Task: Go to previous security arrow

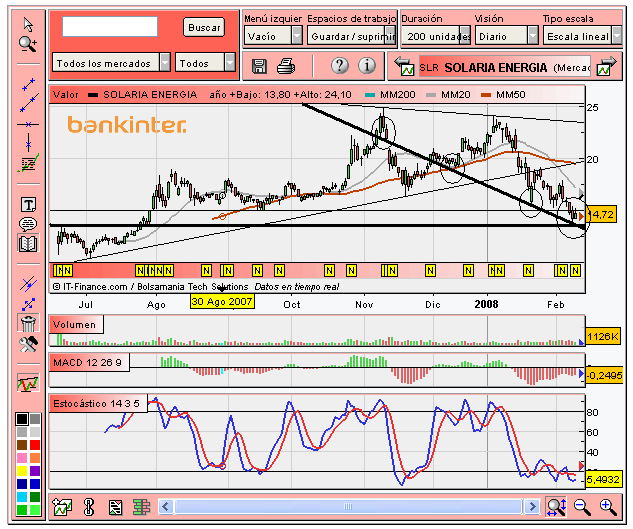Action: click(x=405, y=66)
